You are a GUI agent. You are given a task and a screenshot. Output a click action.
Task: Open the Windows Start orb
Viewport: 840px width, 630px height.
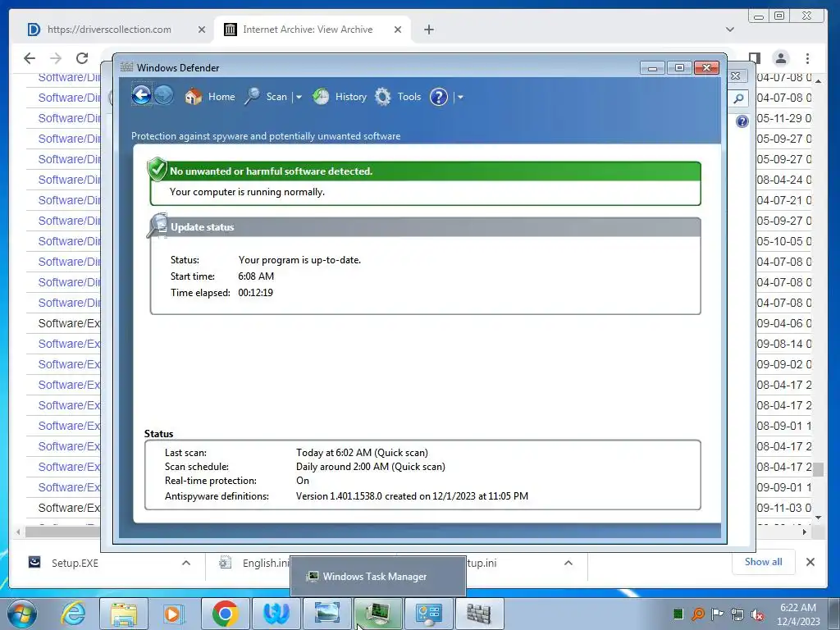pos(22,614)
